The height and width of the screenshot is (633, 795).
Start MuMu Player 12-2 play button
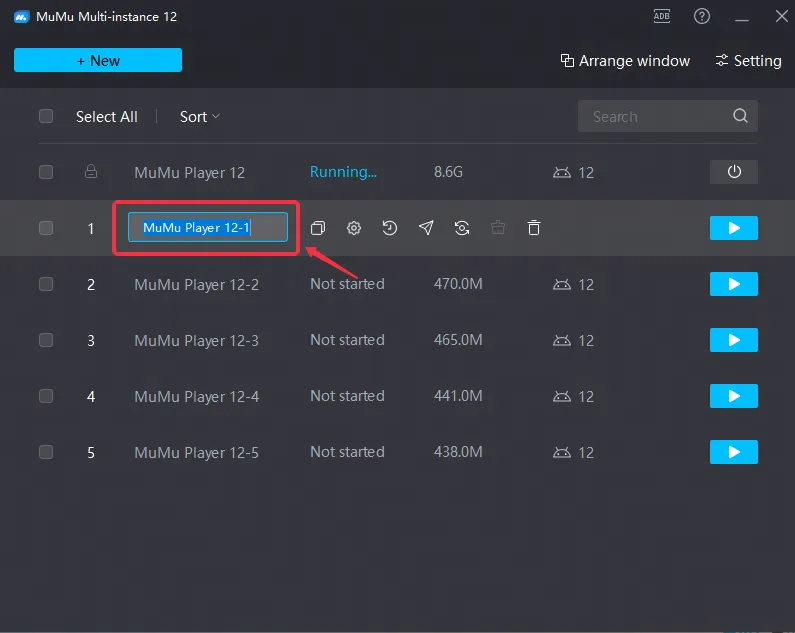point(734,284)
